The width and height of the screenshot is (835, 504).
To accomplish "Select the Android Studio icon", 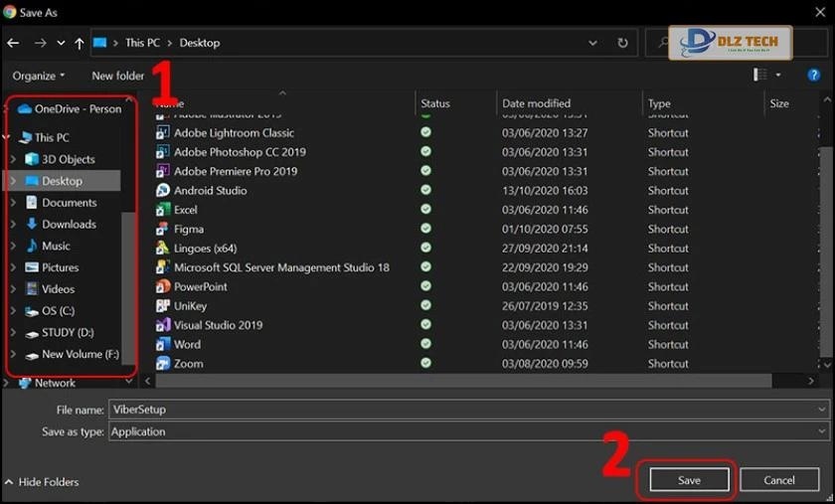I will [163, 190].
